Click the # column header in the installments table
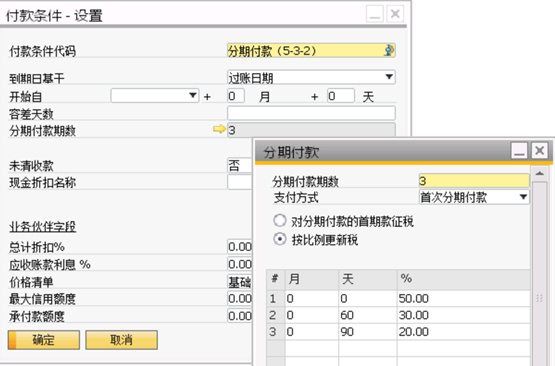Image resolution: width=555 pixels, height=366 pixels. click(276, 280)
